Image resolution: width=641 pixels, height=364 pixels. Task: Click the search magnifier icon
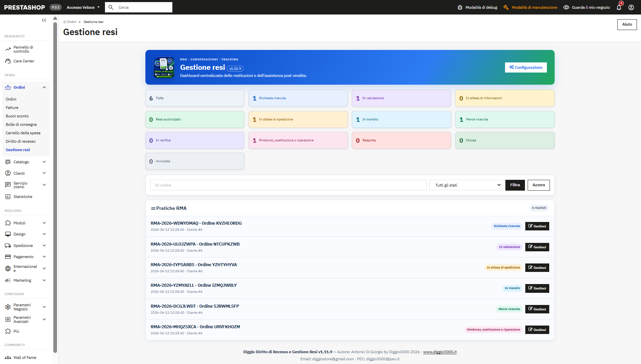click(111, 7)
